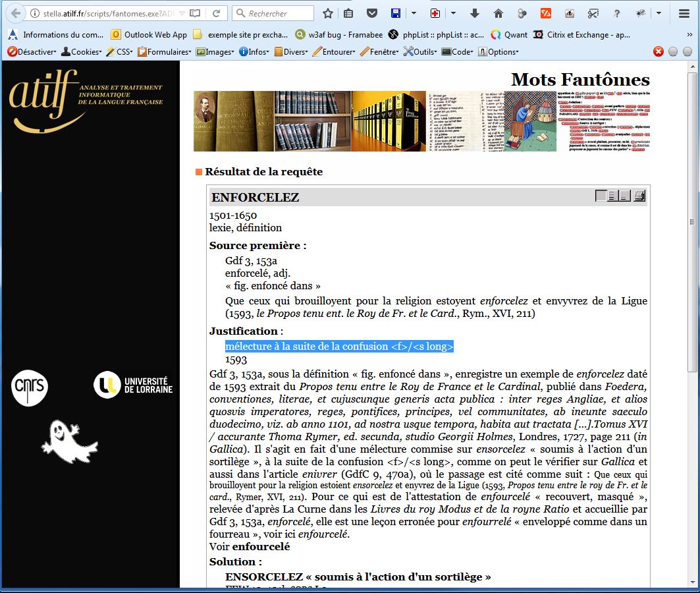This screenshot has width=700, height=593.
Task: Open the Cookies dropdown menu
Action: 81,51
